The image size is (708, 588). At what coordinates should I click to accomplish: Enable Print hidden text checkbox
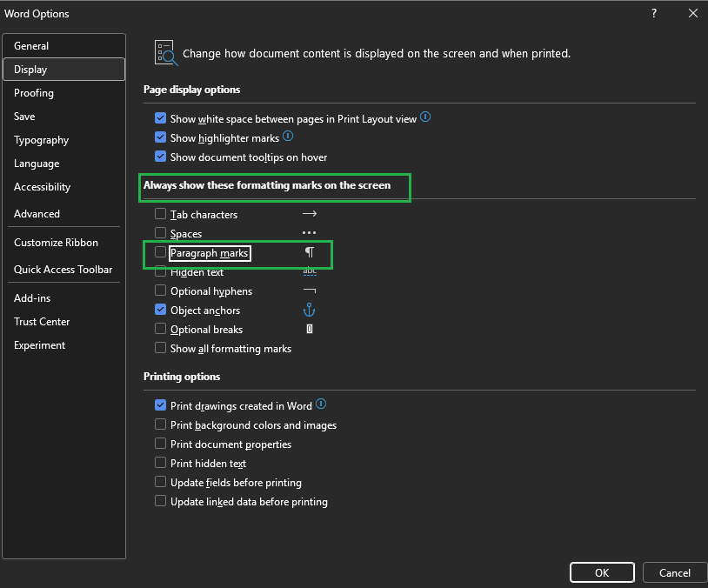(160, 463)
